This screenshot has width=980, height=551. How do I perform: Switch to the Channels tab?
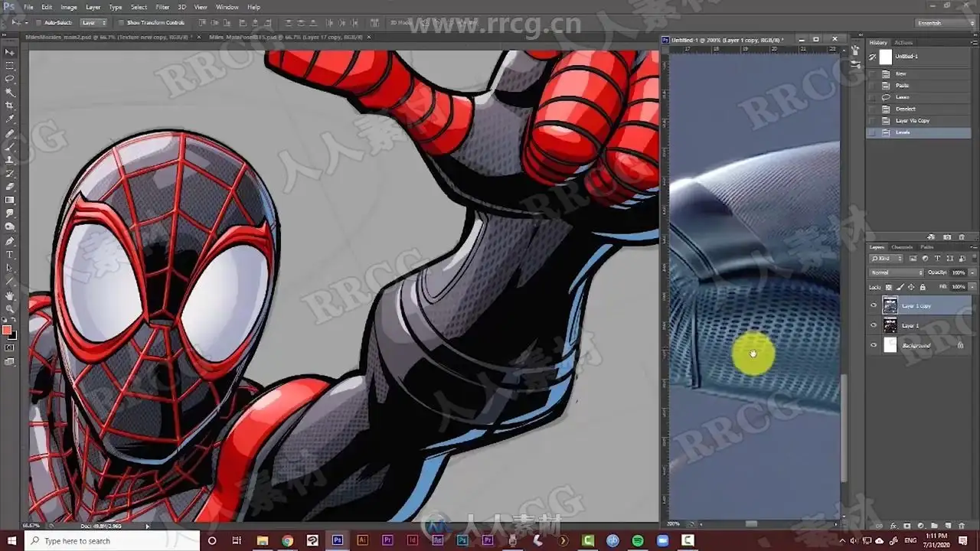[x=902, y=247]
